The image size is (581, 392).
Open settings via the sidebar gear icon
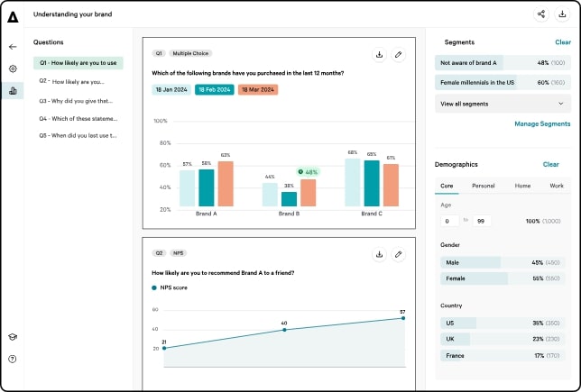tap(13, 68)
